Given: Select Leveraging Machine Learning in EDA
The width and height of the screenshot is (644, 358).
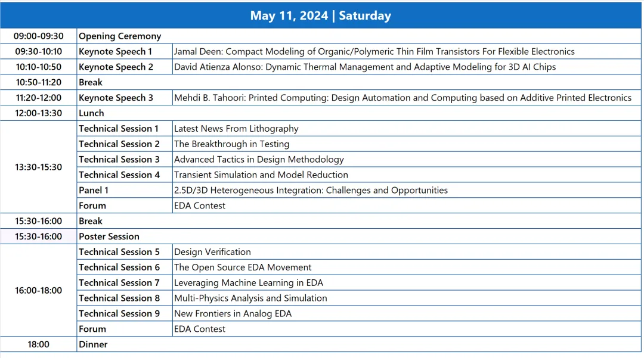Looking at the screenshot, I should click(x=248, y=283).
